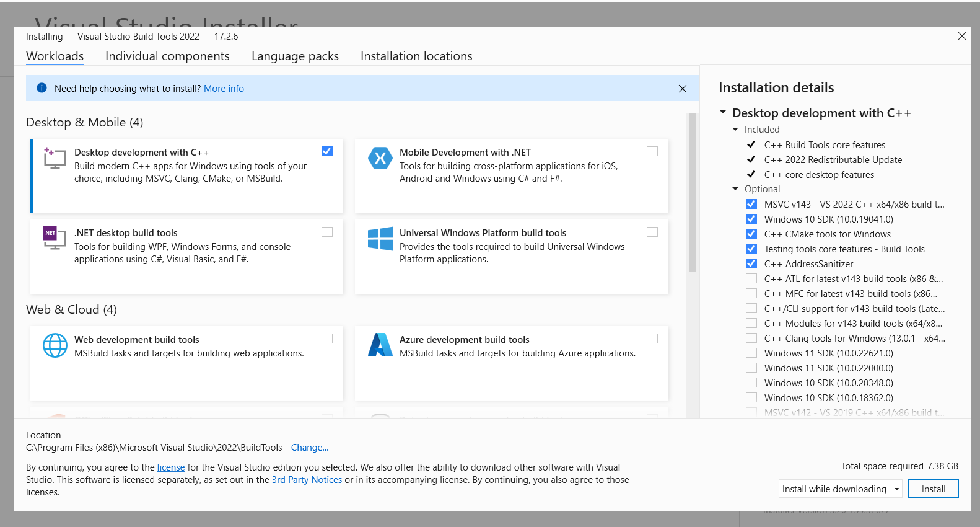Close the installer dialog with the top-right X
Image resolution: width=980 pixels, height=527 pixels.
[x=961, y=37]
